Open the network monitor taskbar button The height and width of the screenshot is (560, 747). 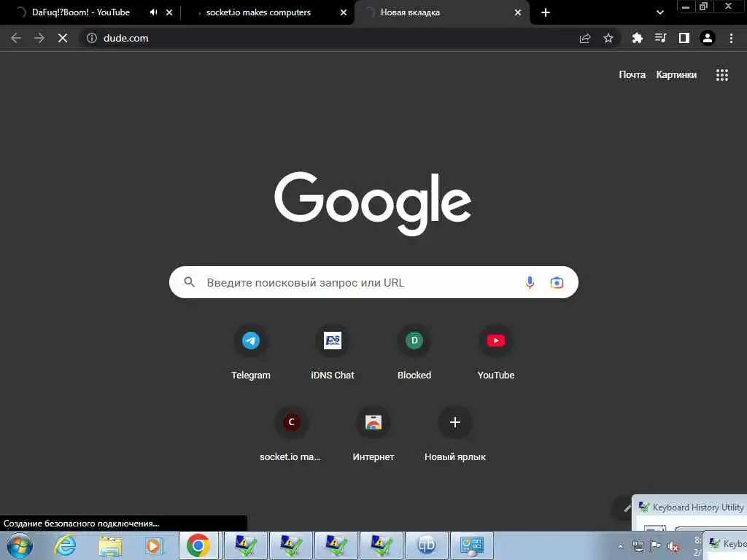tap(471, 545)
